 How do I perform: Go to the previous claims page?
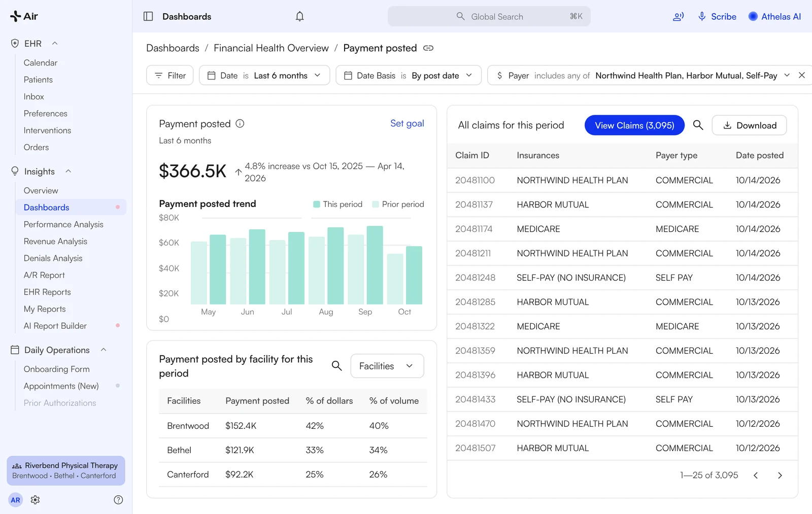pos(756,475)
